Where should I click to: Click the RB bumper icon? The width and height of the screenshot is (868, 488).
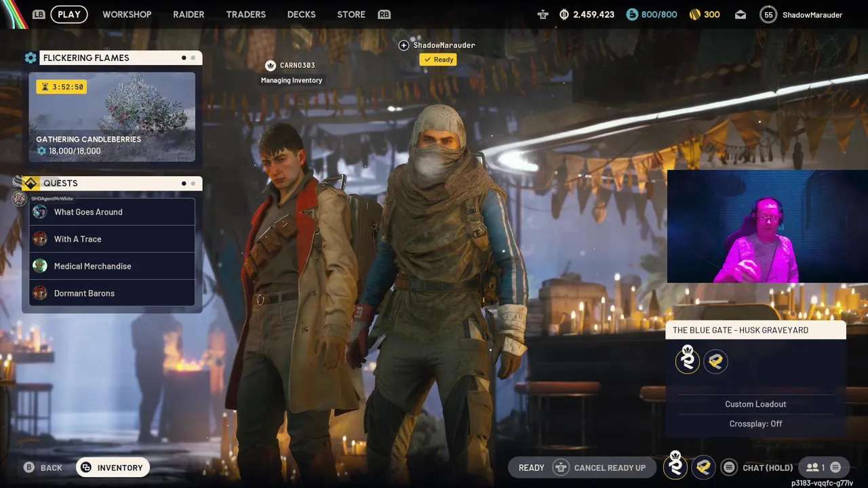(x=384, y=14)
